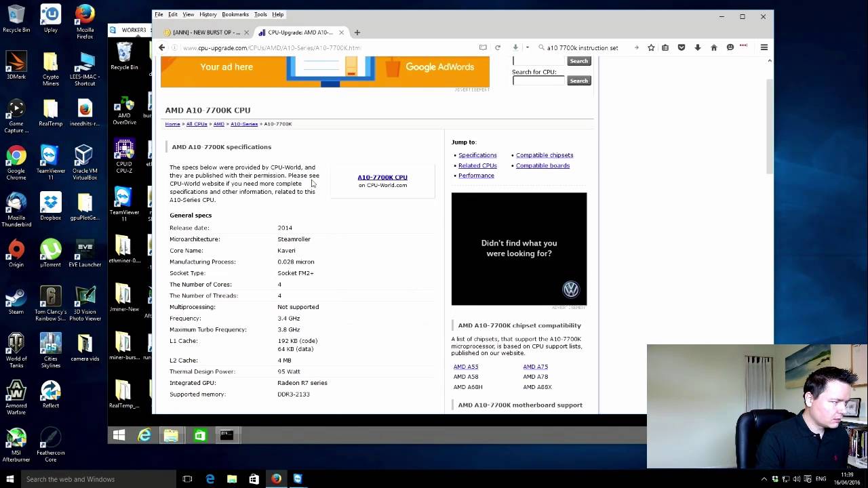Open Feathercoin Core desktop shortcut
Image resolution: width=868 pixels, height=488 pixels.
click(x=51, y=445)
